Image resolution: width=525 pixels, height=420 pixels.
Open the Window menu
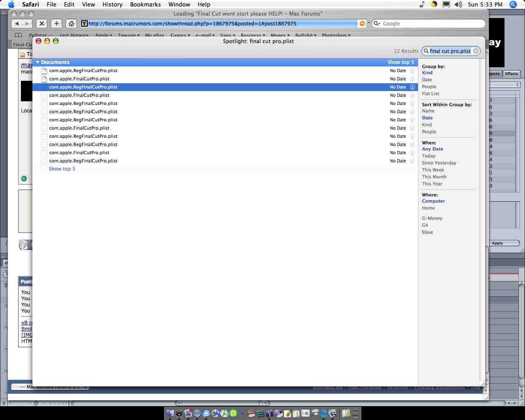click(x=179, y=5)
